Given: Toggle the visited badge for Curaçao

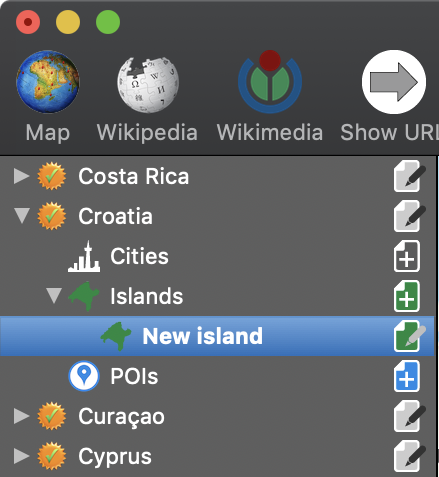Looking at the screenshot, I should [51, 416].
